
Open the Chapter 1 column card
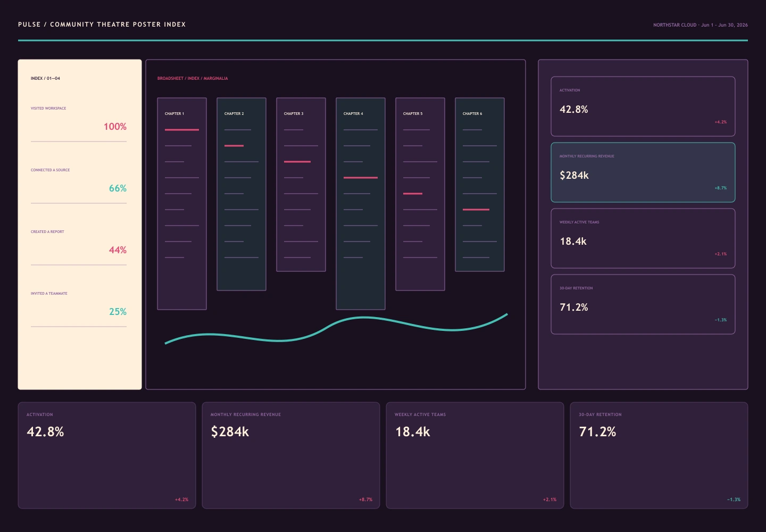182,204
